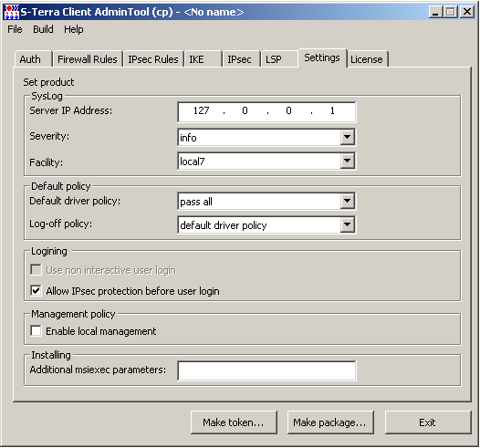Switch to the Firewall Rules tab
The height and width of the screenshot is (448, 480).
pyautogui.click(x=88, y=59)
